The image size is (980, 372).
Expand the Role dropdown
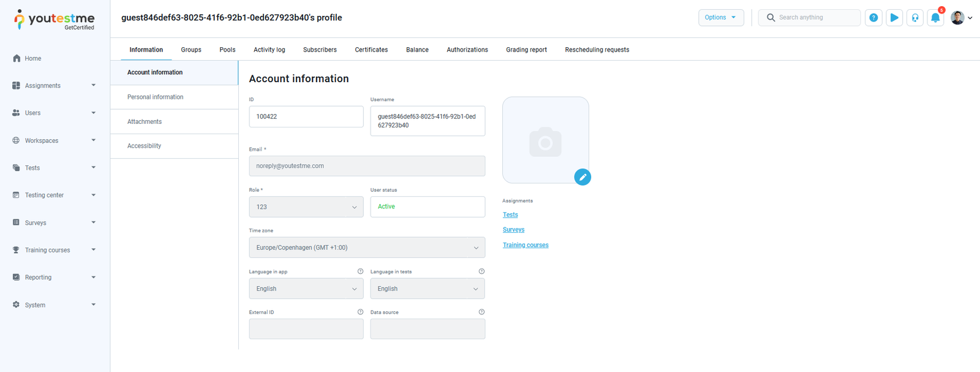(306, 207)
